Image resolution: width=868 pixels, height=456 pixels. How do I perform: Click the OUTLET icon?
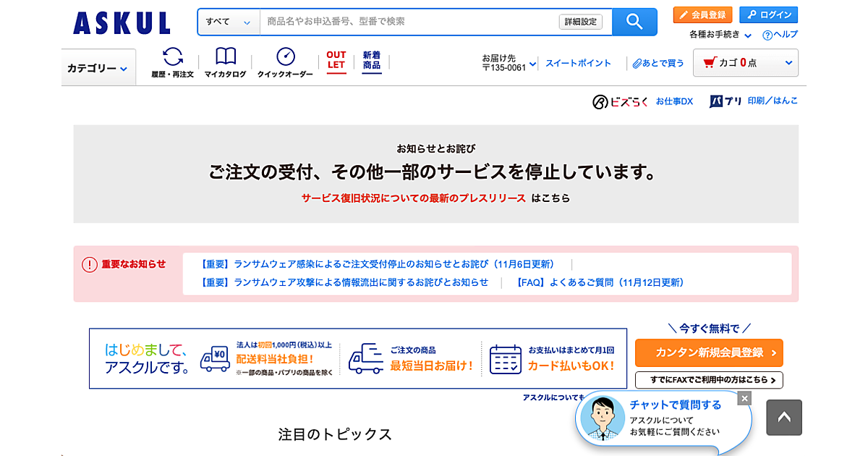point(336,61)
